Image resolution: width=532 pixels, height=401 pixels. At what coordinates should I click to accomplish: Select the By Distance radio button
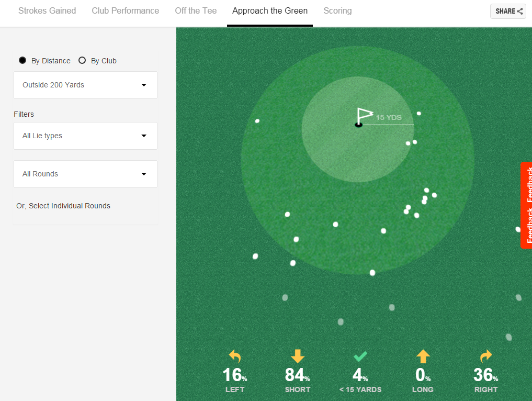(22, 60)
